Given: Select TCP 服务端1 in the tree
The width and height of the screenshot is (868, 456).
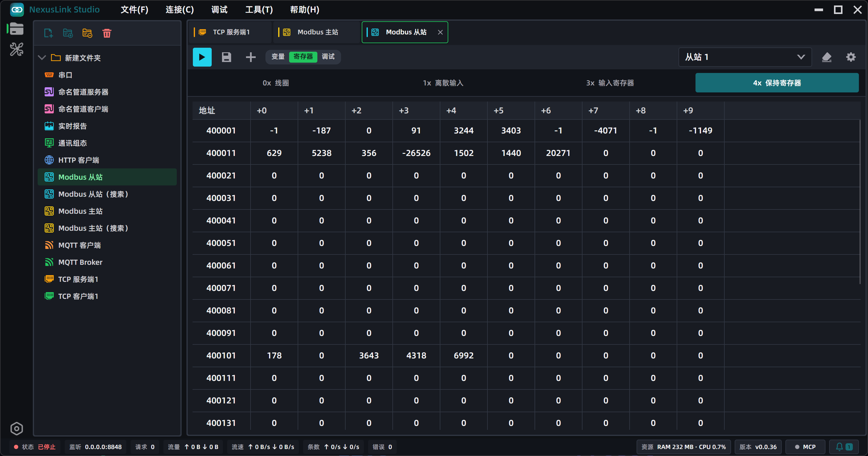Looking at the screenshot, I should (107, 279).
